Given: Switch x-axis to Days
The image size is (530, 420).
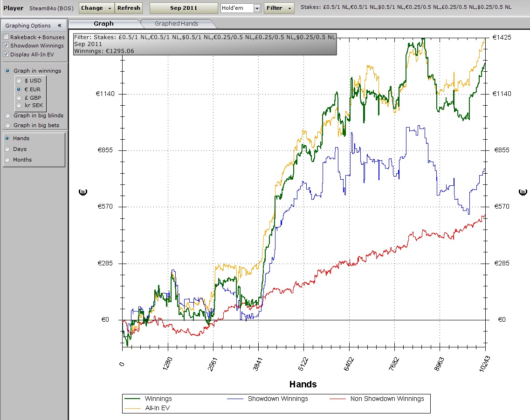Looking at the screenshot, I should (x=7, y=149).
